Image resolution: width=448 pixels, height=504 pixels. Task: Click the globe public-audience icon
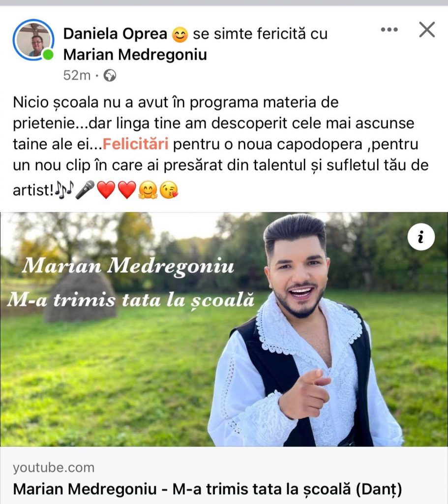(x=110, y=75)
